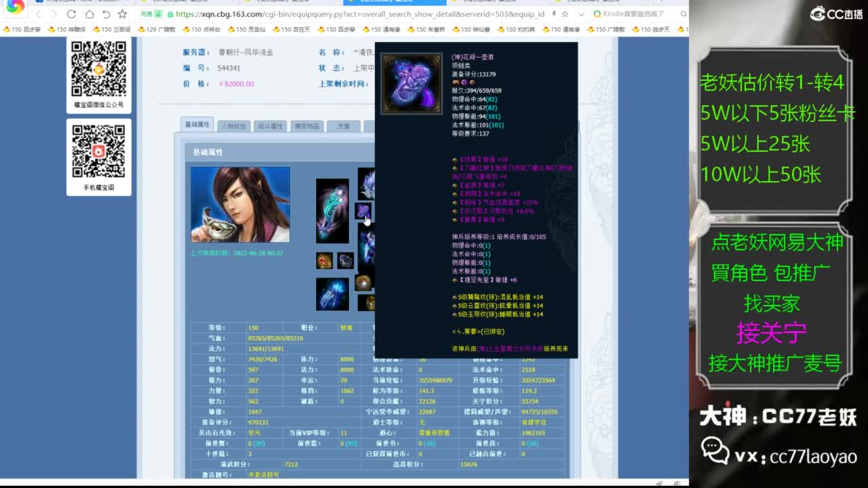This screenshot has height=488, width=868.
Task: Switch to the 人物抗性 tab
Action: pyautogui.click(x=233, y=126)
